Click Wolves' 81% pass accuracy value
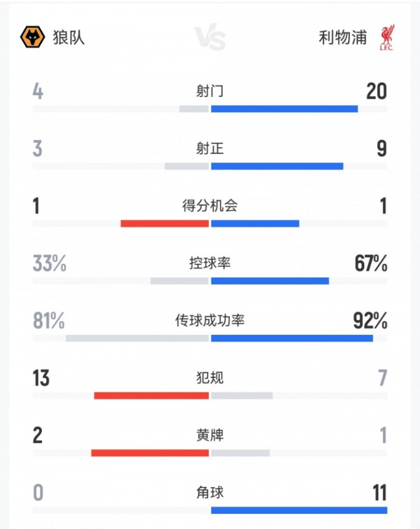Viewport: 420px width, 529px height. 48,321
